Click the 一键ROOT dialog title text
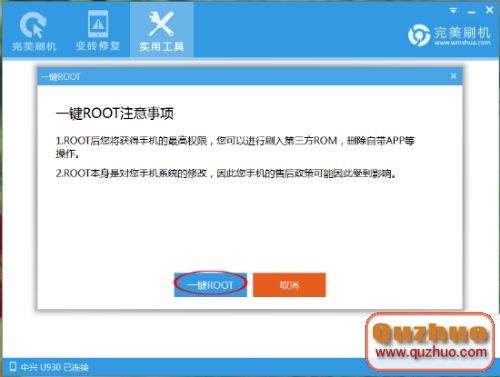 (x=60, y=77)
